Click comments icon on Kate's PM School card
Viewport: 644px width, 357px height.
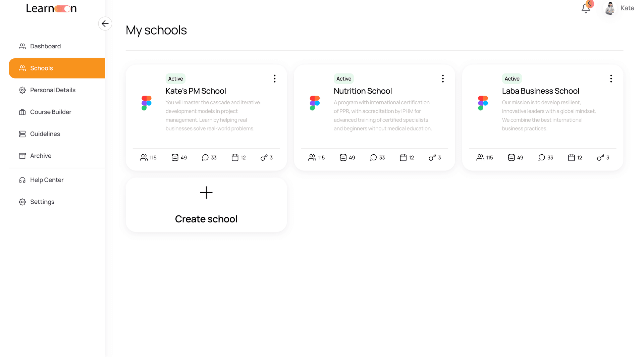[x=205, y=157]
